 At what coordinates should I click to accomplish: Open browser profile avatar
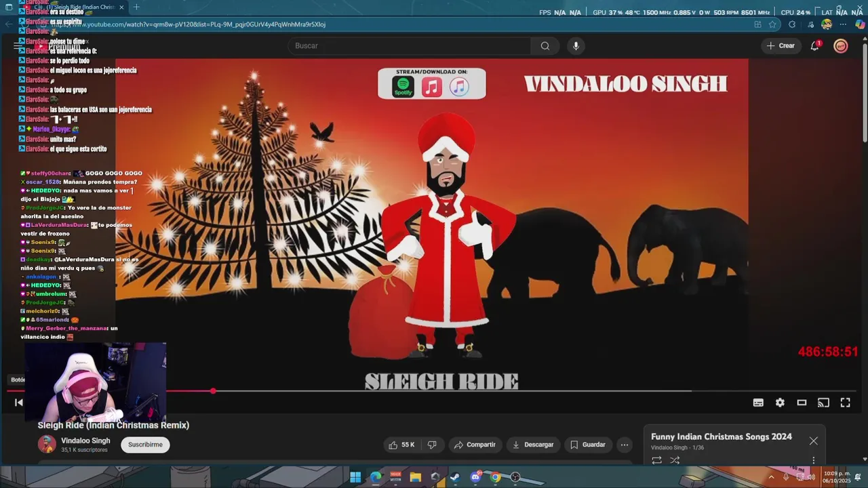[827, 24]
